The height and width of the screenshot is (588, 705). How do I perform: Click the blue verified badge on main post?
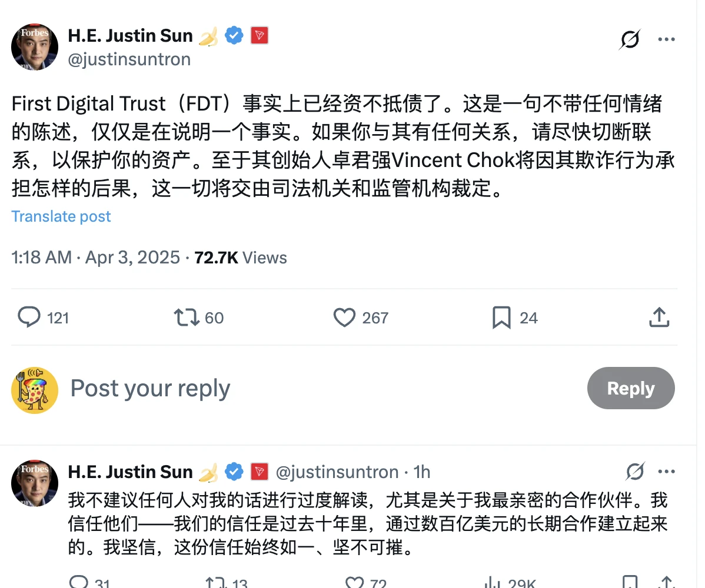(235, 36)
